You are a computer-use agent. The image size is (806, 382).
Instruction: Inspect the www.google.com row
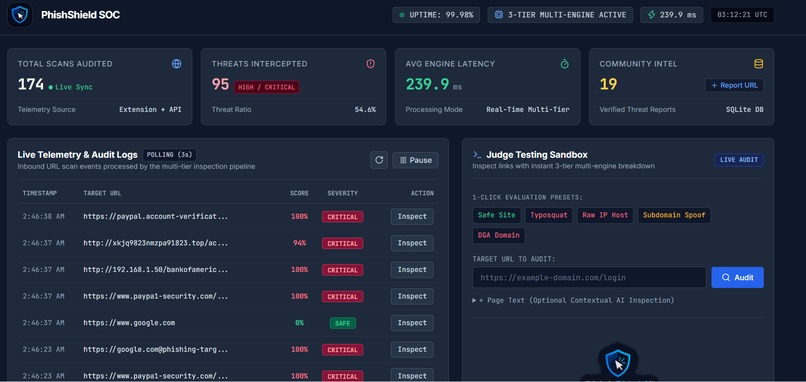pos(412,323)
